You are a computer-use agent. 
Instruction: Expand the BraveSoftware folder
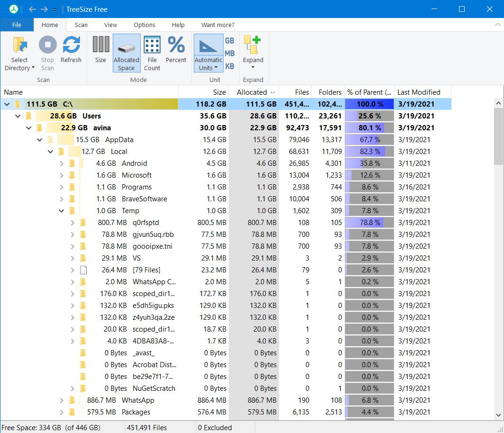click(62, 199)
